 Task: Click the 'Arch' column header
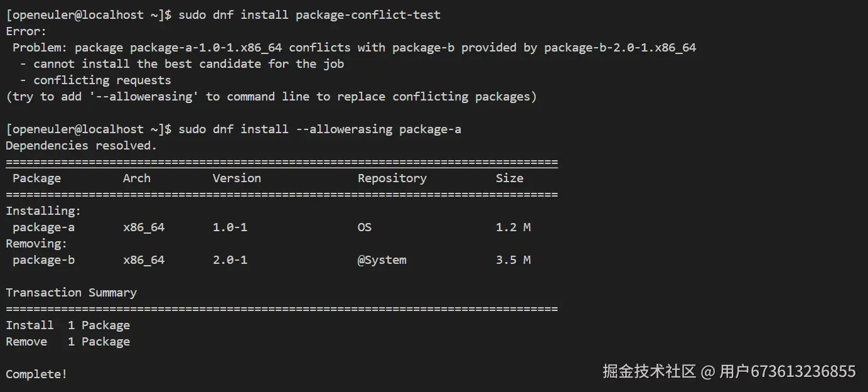[136, 178]
